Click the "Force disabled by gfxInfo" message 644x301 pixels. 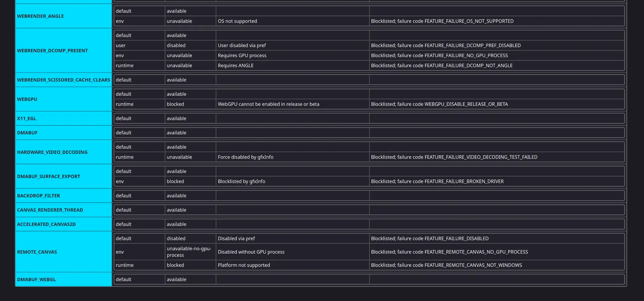tap(245, 157)
